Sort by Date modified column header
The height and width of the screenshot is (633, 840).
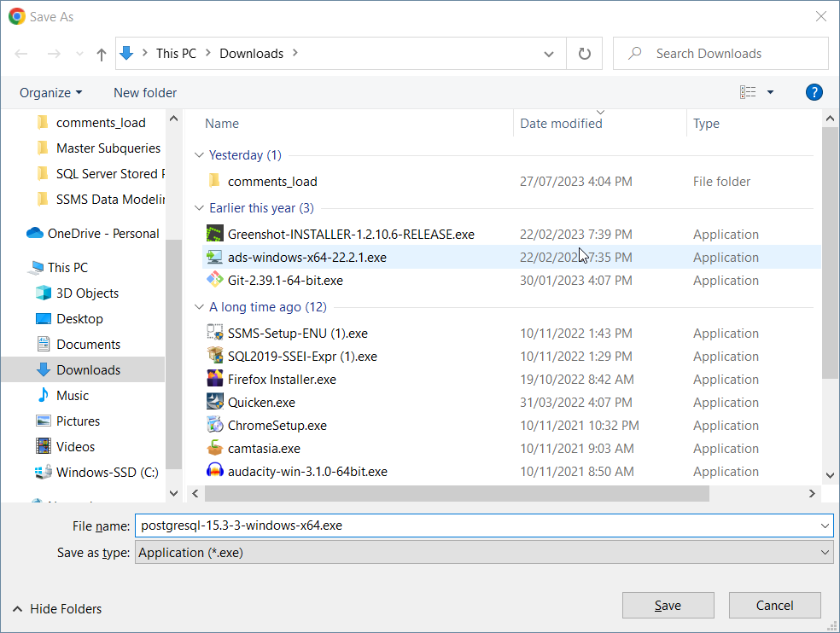(561, 124)
